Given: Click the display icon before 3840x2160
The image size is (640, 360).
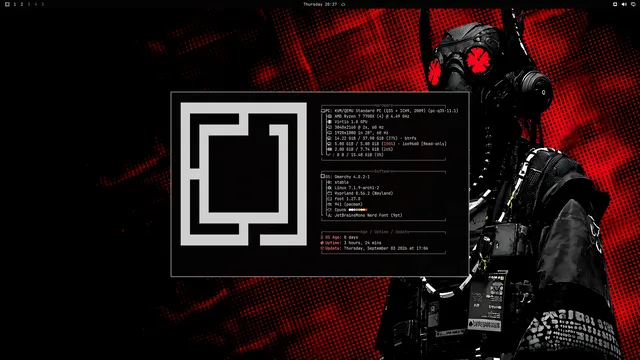Looking at the screenshot, I should point(330,127).
